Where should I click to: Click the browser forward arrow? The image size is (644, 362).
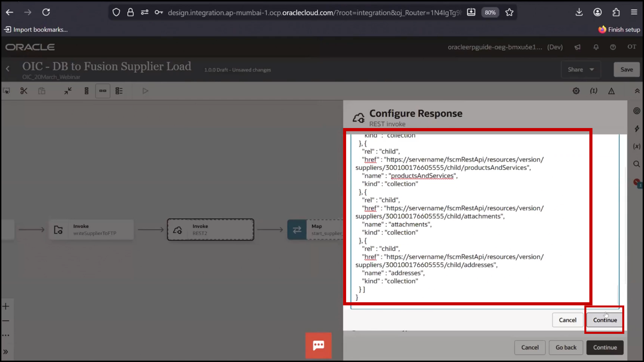coord(28,12)
